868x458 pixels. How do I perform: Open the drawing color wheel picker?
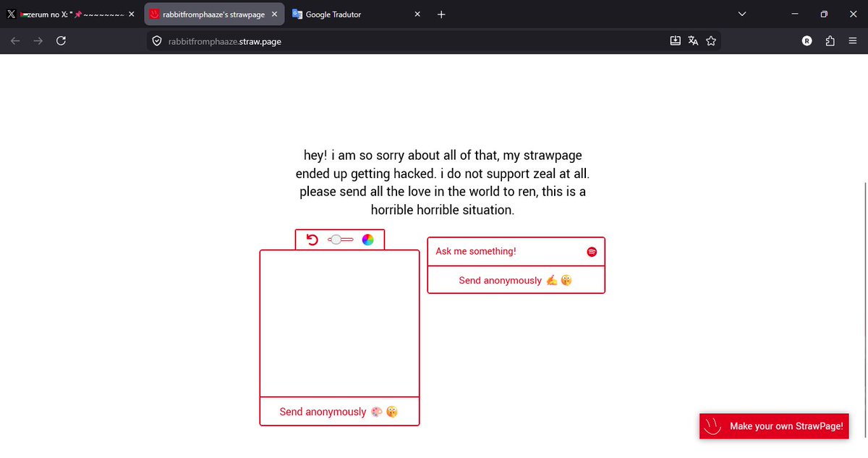(367, 239)
